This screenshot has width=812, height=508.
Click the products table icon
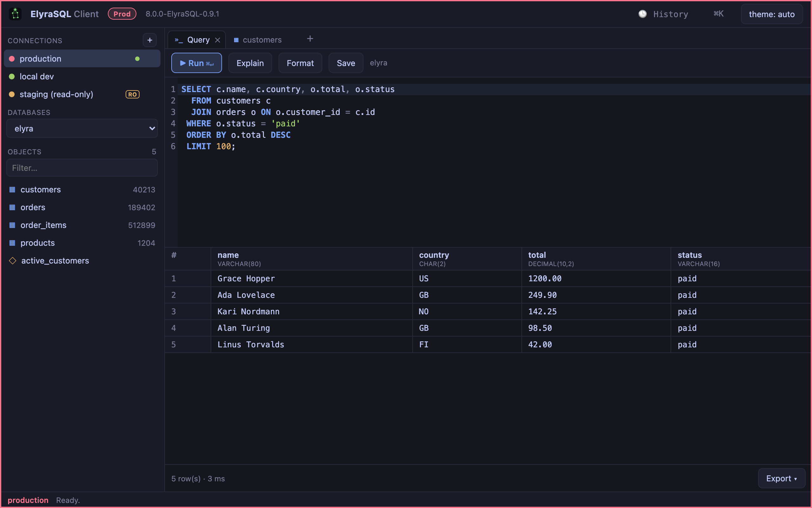(12, 243)
